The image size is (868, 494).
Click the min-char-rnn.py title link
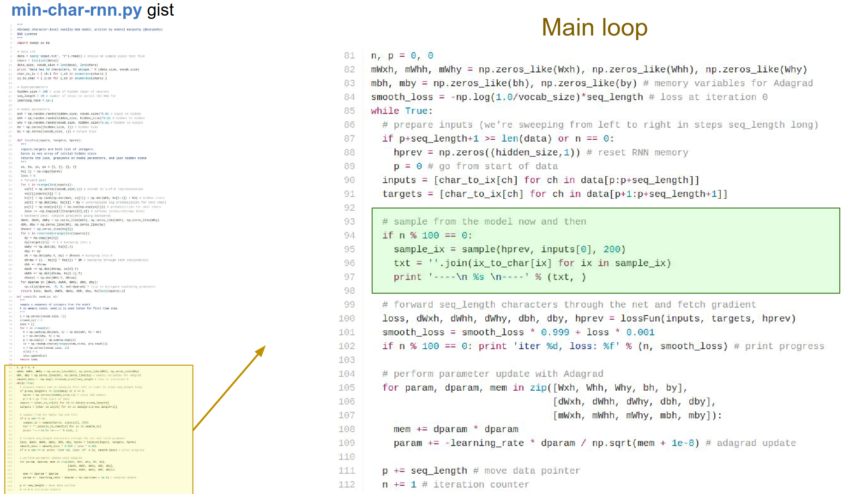[x=76, y=10]
